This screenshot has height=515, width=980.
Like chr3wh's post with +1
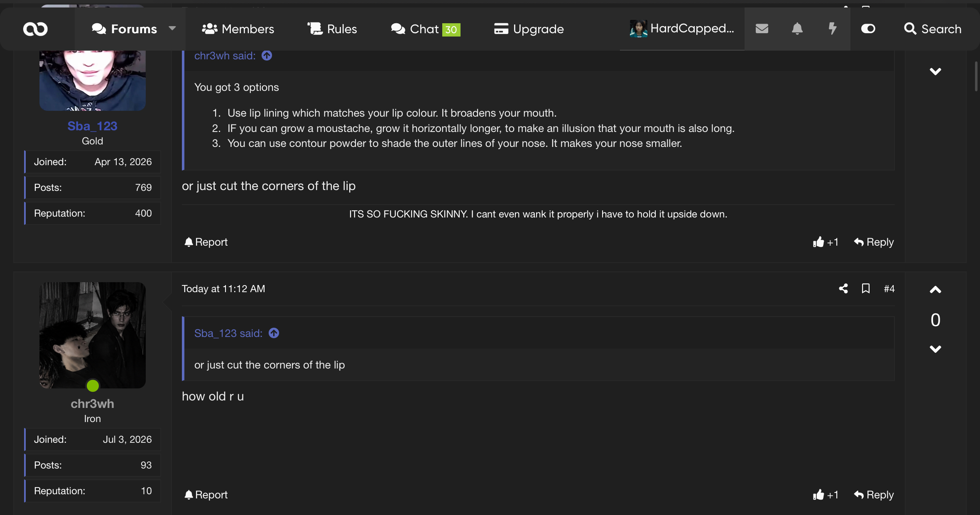(826, 495)
